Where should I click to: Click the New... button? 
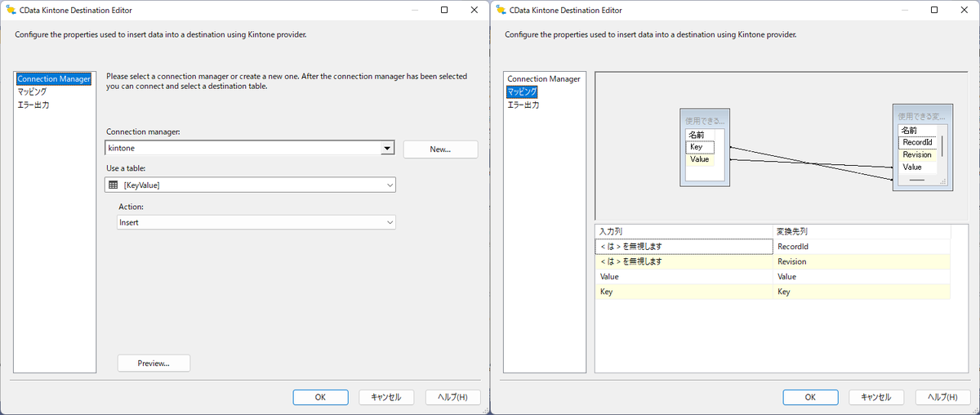click(x=440, y=149)
